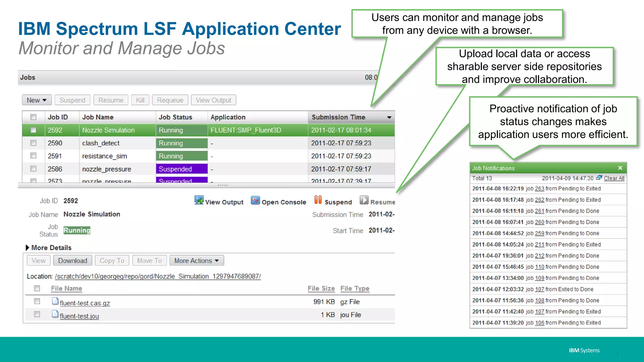Open job 259 notification link

(x=540, y=233)
